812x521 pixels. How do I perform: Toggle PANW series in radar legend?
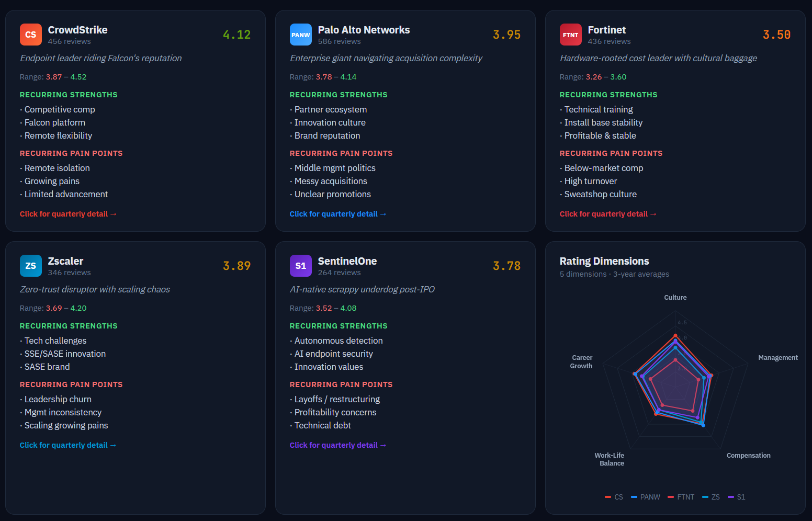[646, 497]
